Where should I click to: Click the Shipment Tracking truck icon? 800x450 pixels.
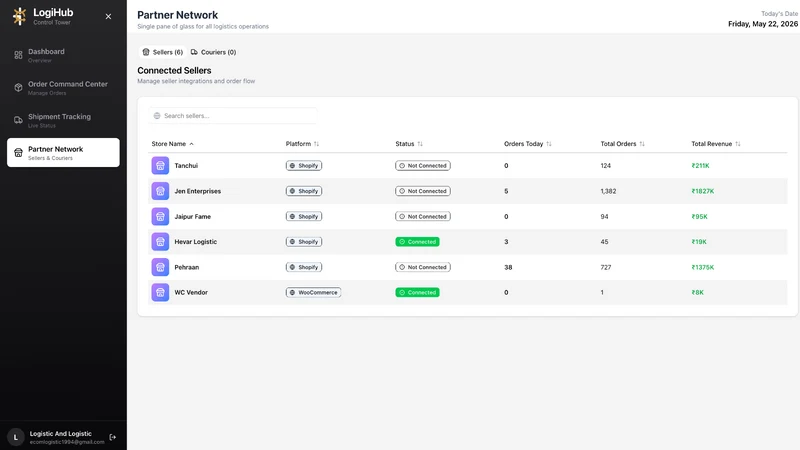[18, 120]
